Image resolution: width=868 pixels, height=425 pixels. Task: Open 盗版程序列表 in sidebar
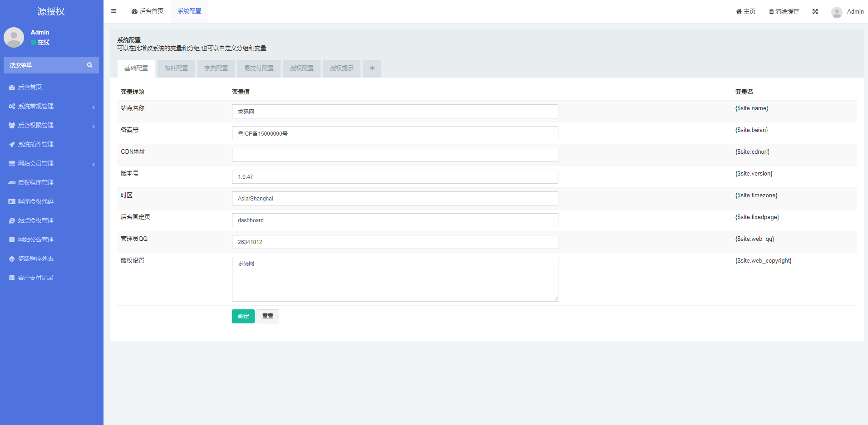36,259
